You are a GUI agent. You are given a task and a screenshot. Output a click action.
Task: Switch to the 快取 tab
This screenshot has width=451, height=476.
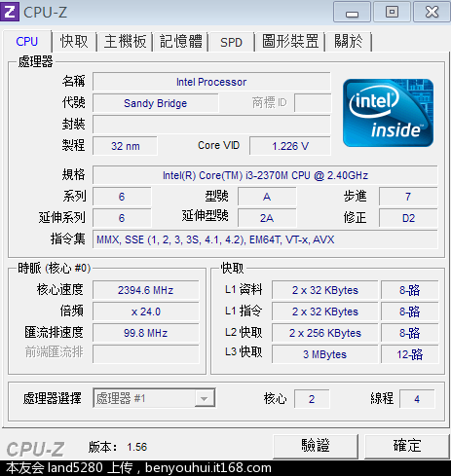(74, 42)
